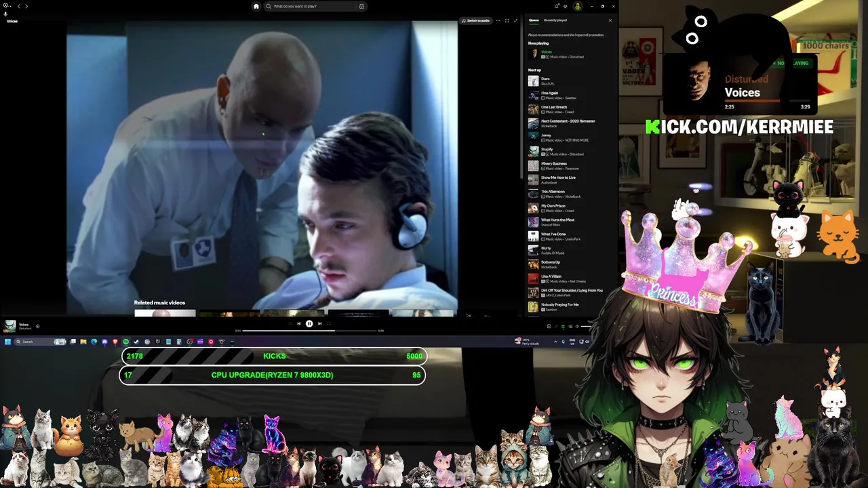Screen dimensions: 868x488
Task: Open the Steam icon in taskbar
Action: point(136,342)
